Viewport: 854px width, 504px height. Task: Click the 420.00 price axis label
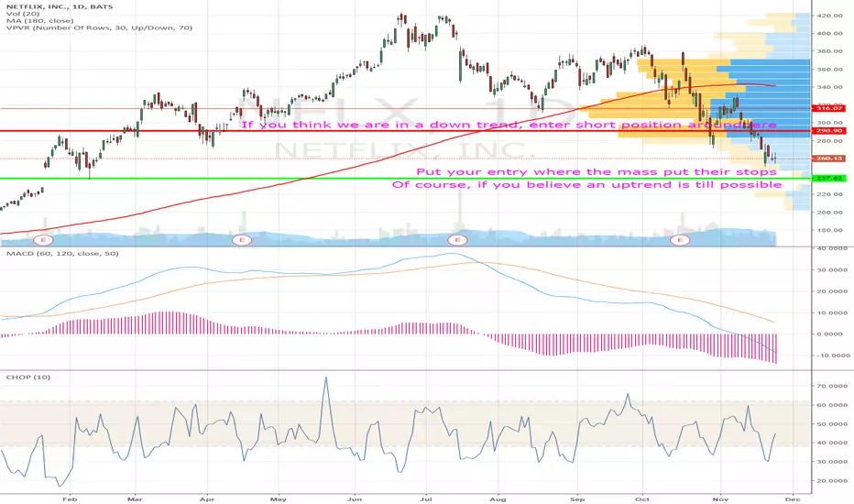click(830, 16)
